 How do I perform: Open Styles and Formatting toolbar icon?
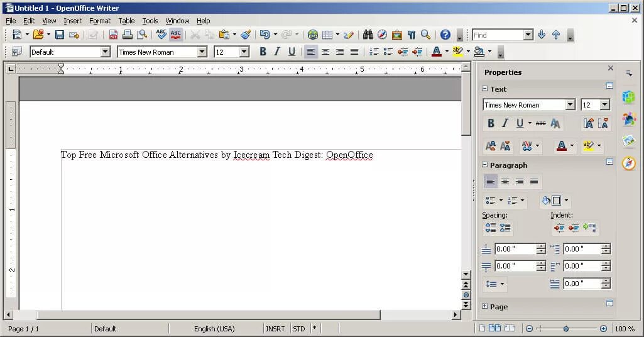(17, 52)
